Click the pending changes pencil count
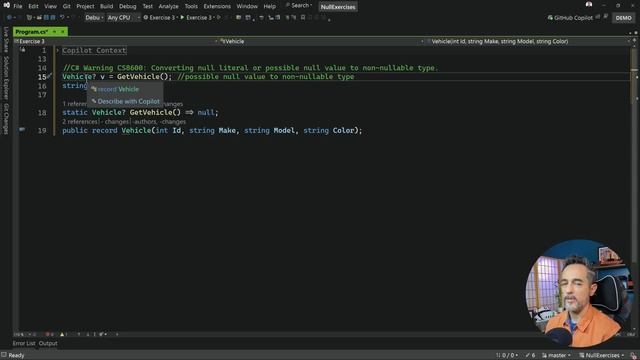This screenshot has width=640, height=360. point(530,355)
